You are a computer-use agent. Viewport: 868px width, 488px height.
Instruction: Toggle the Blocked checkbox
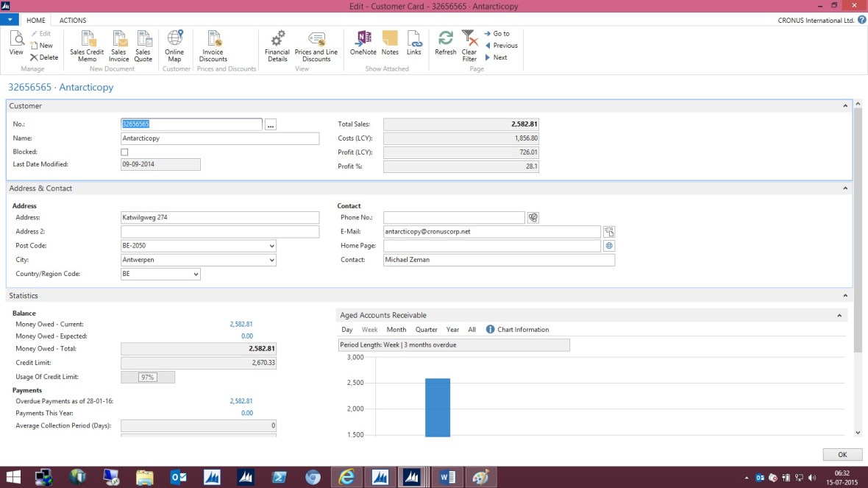124,152
